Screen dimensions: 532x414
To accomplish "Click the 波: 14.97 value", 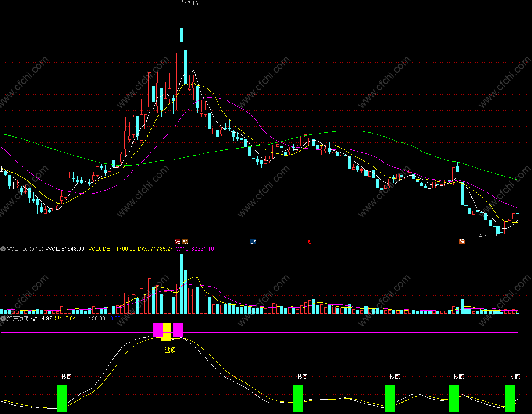I will pyautogui.click(x=41, y=318).
